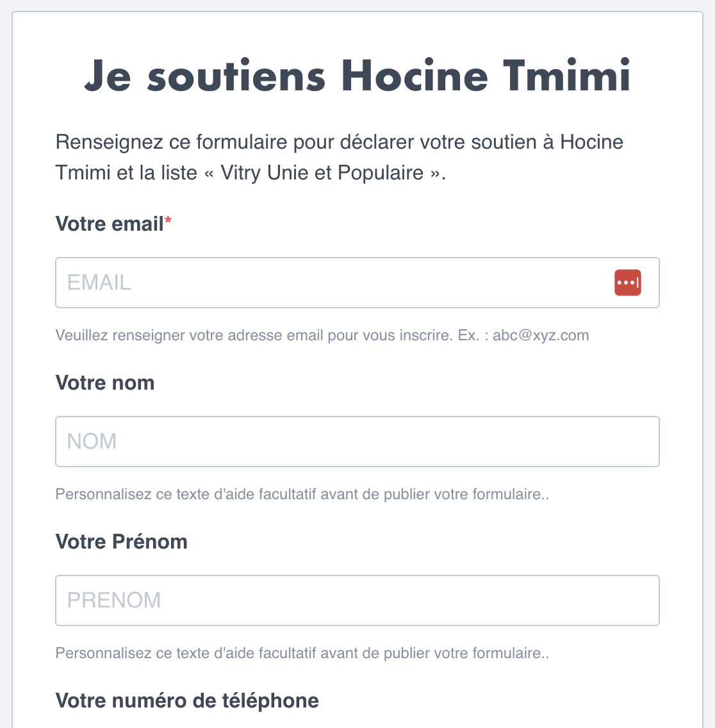Click the password manager icon in email field
The height and width of the screenshot is (728, 715).
pyautogui.click(x=627, y=283)
